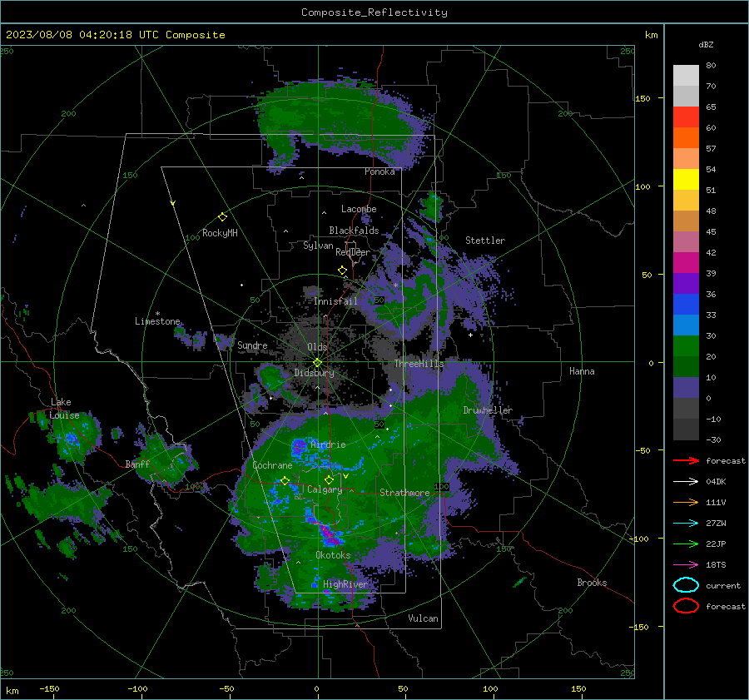
Task: Click the Cochrane city label
Action: [x=272, y=465]
